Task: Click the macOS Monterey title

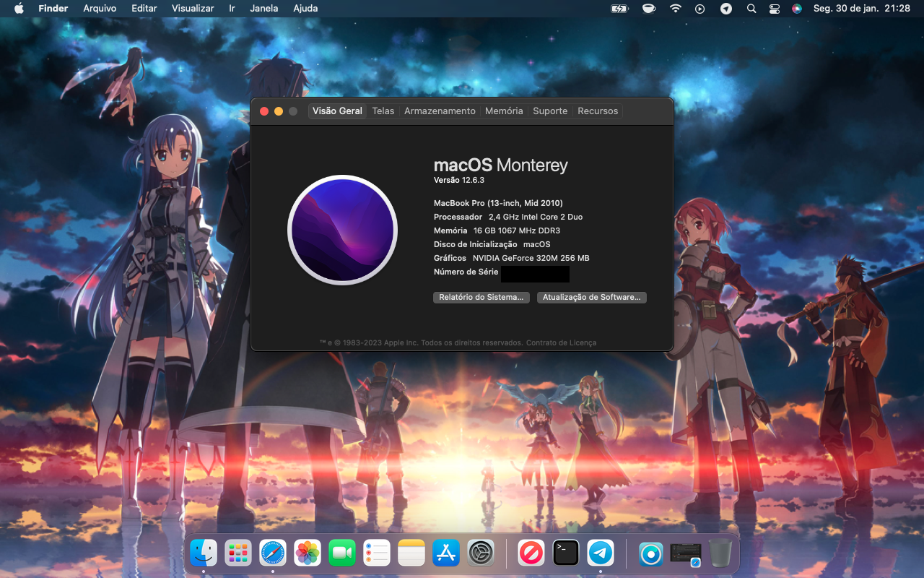Action: 501,165
